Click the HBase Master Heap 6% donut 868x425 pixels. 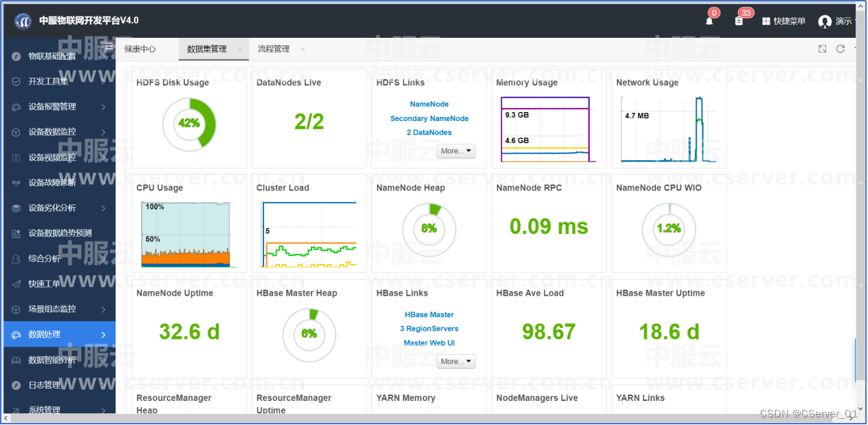pos(309,334)
